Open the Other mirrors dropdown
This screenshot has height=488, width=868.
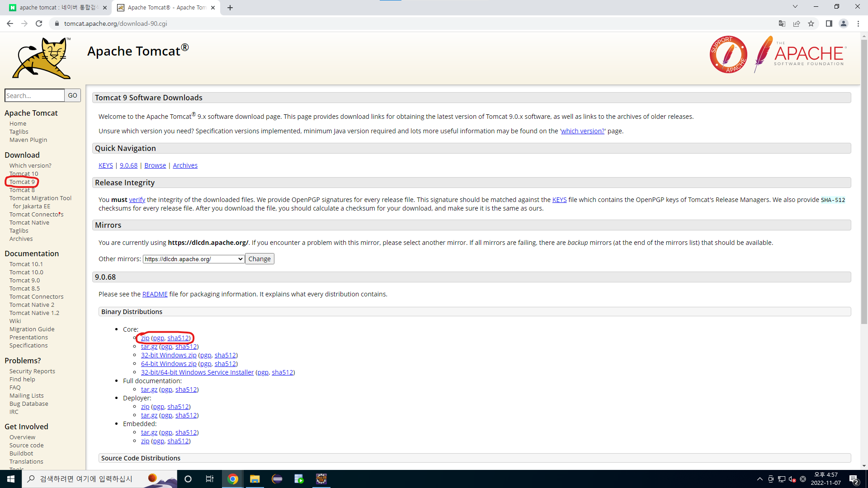pyautogui.click(x=193, y=259)
